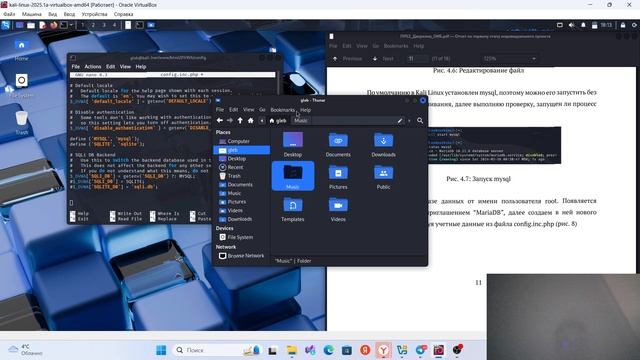Select Music in Thunar sidebar
The image size is (640, 360).
242,193
